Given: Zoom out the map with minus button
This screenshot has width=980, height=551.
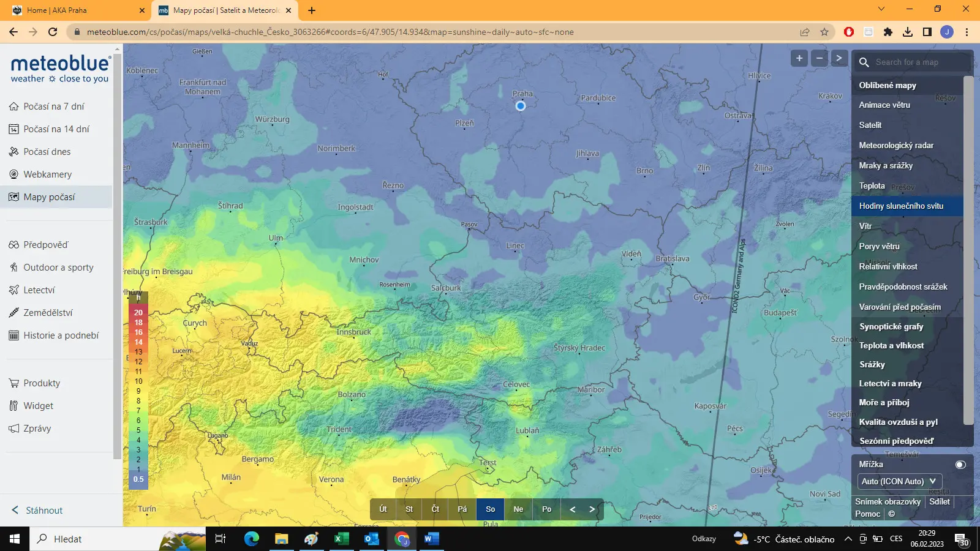Looking at the screenshot, I should [819, 58].
